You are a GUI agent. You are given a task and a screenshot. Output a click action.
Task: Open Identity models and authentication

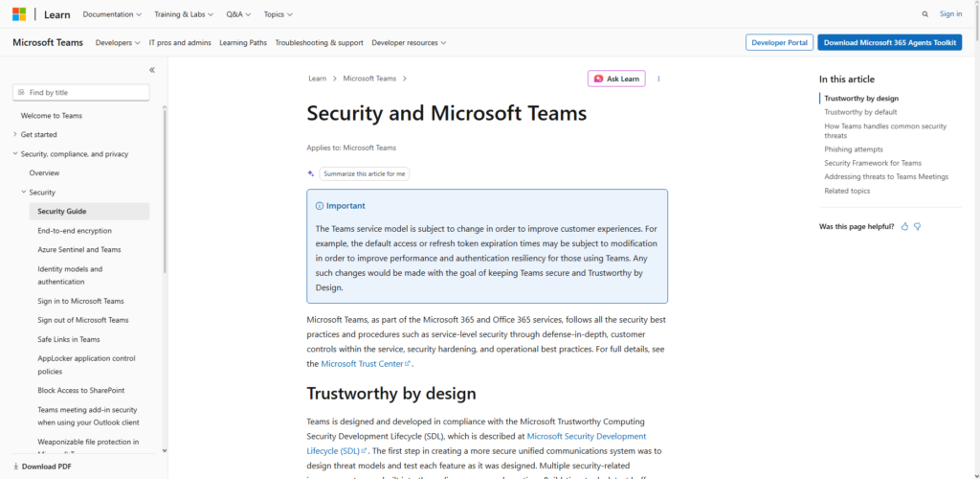(x=70, y=275)
